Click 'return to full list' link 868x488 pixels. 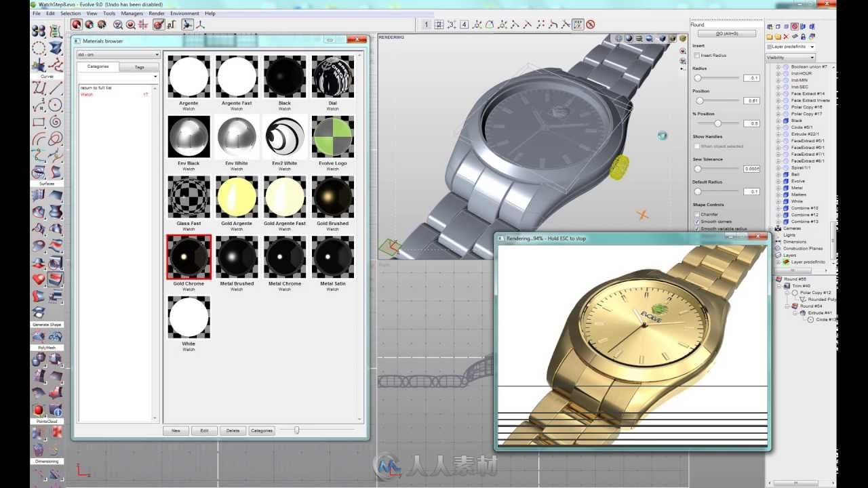(x=96, y=88)
